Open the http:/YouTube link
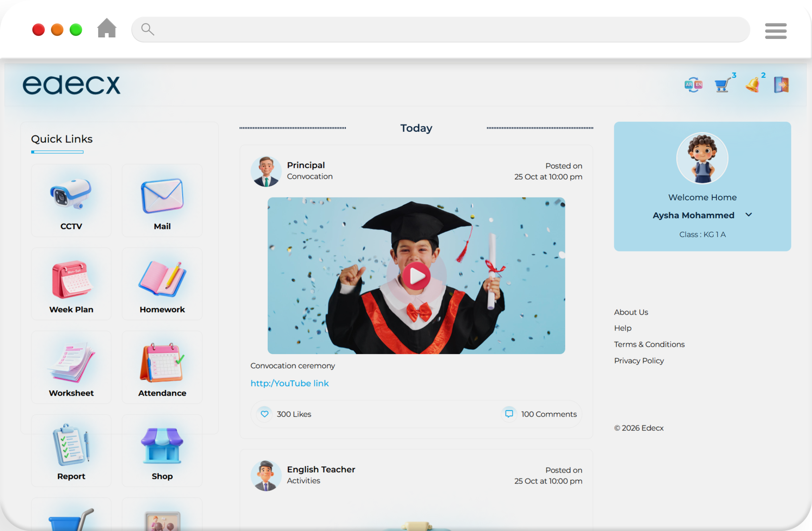The width and height of the screenshot is (812, 531). [x=290, y=383]
